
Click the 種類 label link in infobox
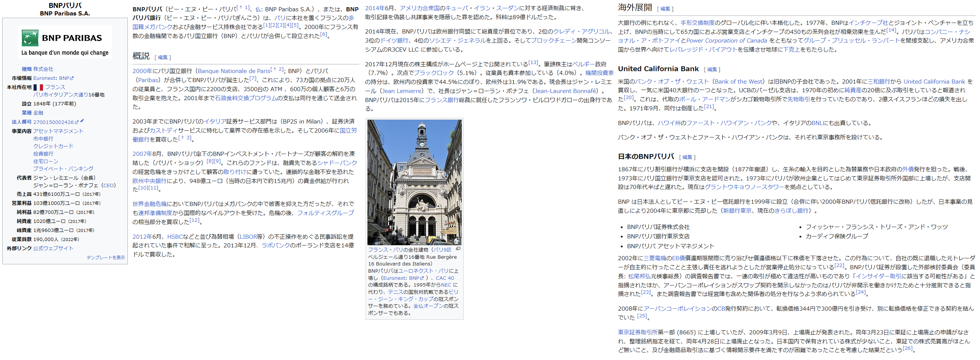pyautogui.click(x=27, y=69)
